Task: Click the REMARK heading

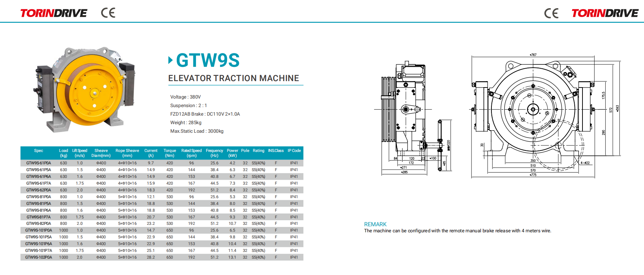Action: point(375,224)
